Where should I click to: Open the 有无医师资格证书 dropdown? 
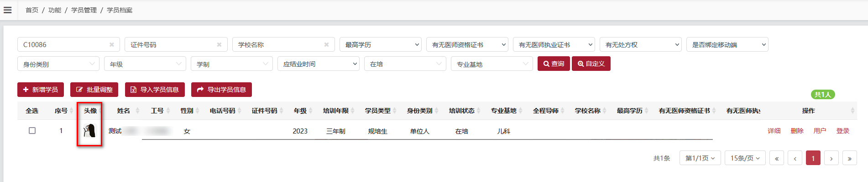point(467,44)
